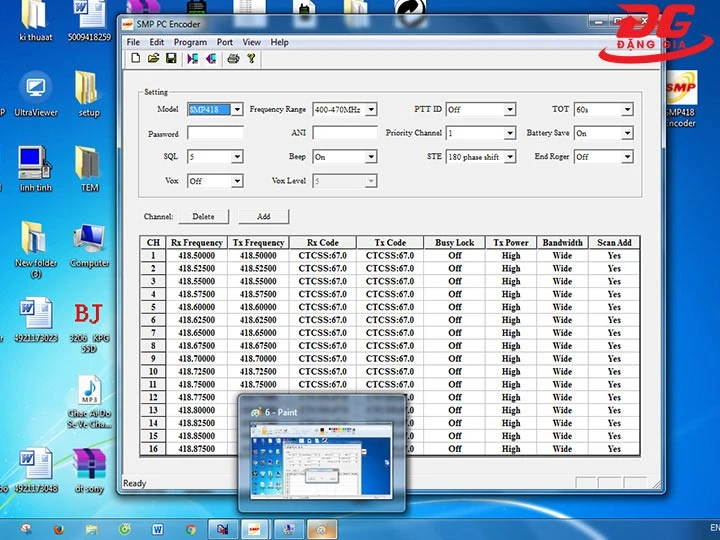Click the Print toolbar icon
Image resolution: width=720 pixels, height=540 pixels.
coord(232,59)
